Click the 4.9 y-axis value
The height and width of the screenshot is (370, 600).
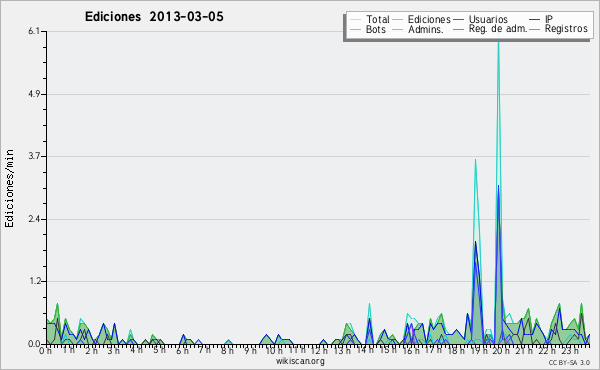point(34,94)
